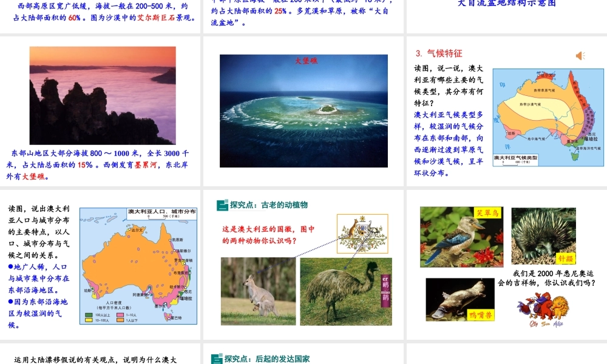Click the yellow 笑翠鸟 label
607x364 pixels.
pos(488,212)
